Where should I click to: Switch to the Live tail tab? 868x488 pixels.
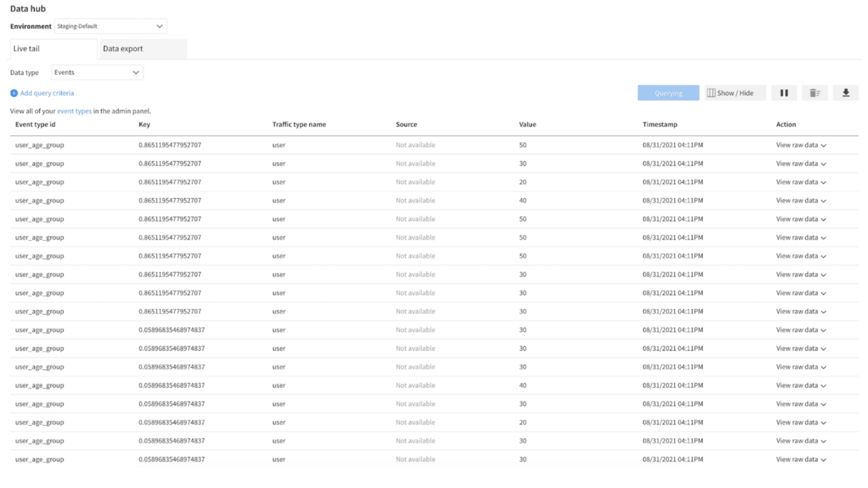(x=53, y=49)
